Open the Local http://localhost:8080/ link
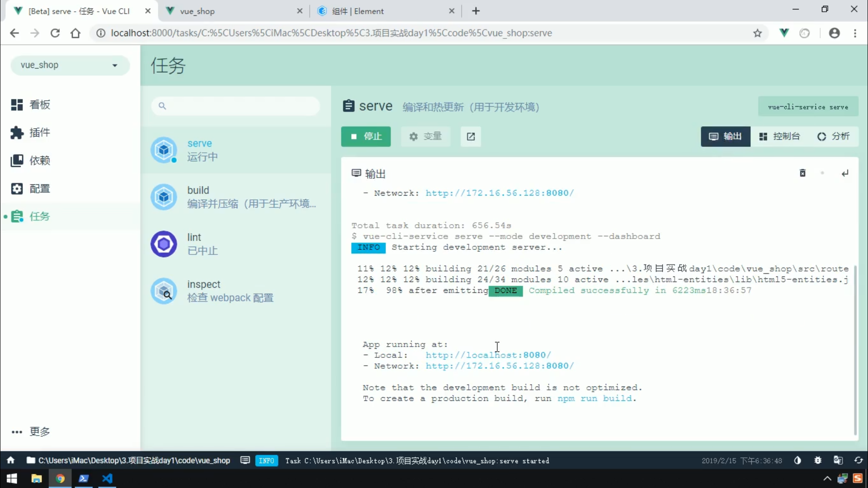This screenshot has width=868, height=488. [488, 355]
